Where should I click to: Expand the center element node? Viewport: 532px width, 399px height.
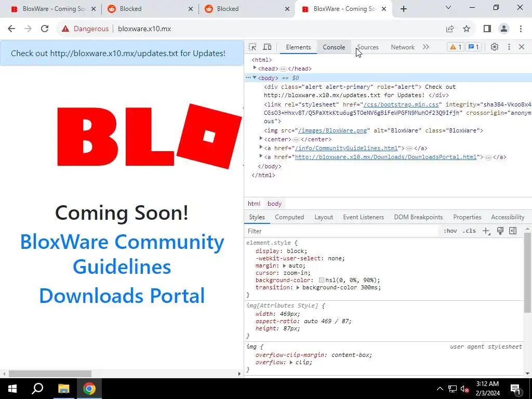(261, 138)
